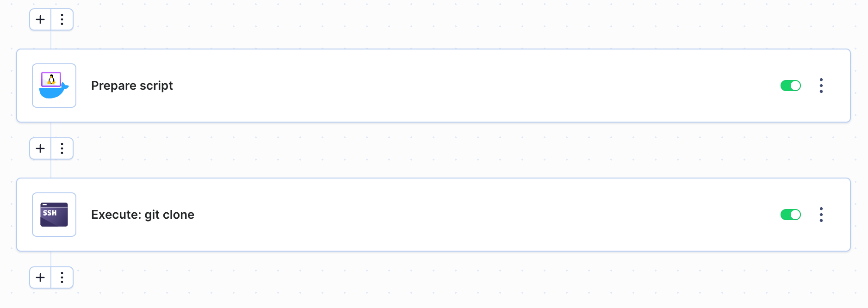Open the SSH icon for Execute: git clone
Viewport: 868px width, 308px height.
tap(54, 215)
